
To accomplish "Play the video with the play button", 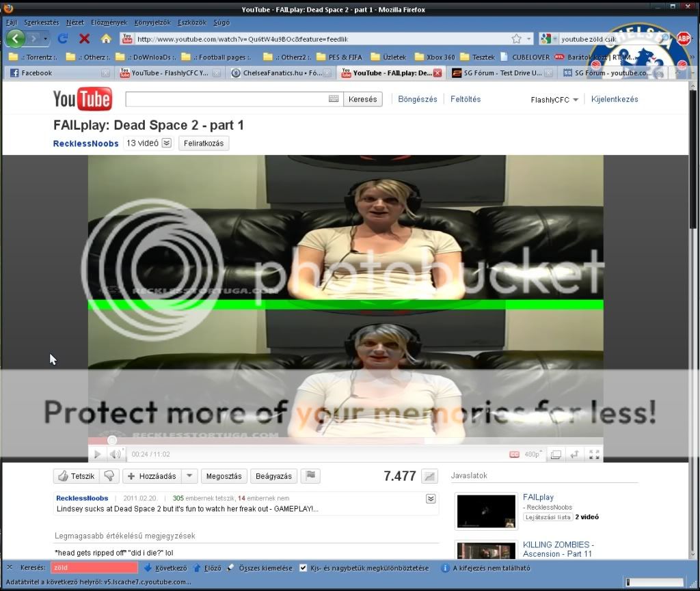I will [97, 454].
